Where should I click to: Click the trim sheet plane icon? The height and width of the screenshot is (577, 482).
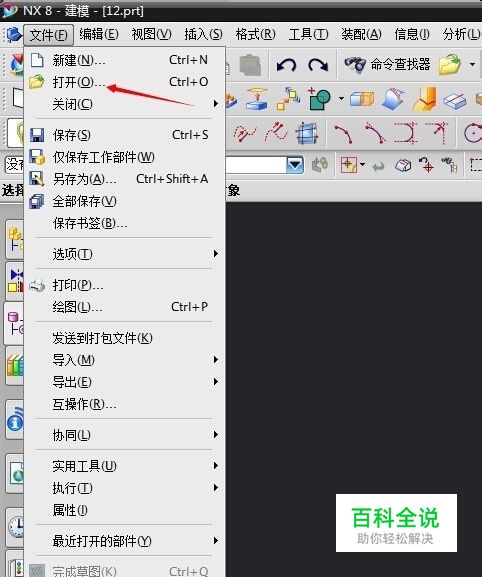(x=455, y=99)
